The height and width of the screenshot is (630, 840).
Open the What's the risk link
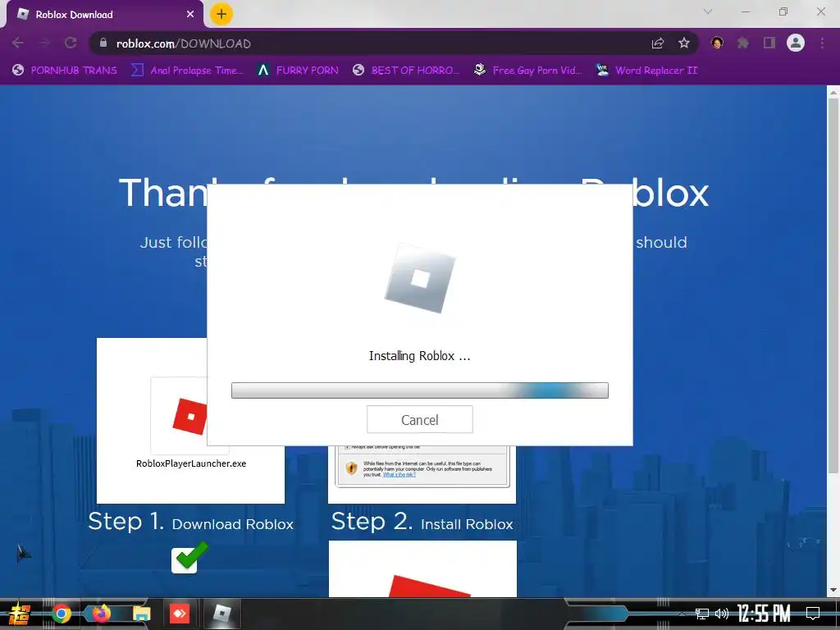[399, 475]
